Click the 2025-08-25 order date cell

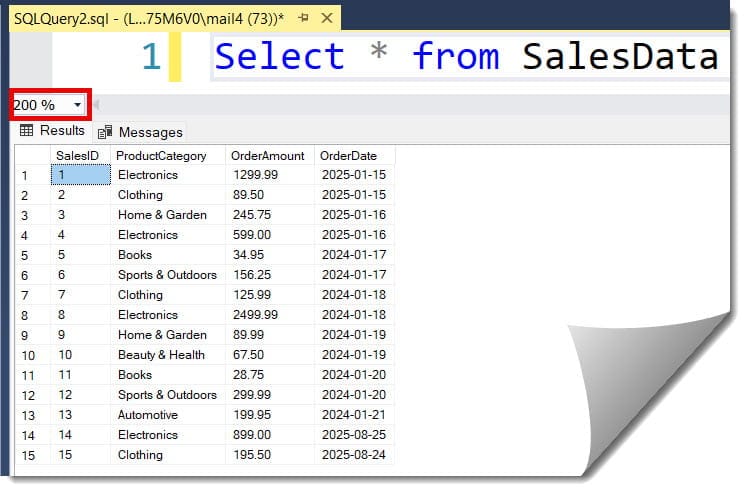(x=353, y=435)
